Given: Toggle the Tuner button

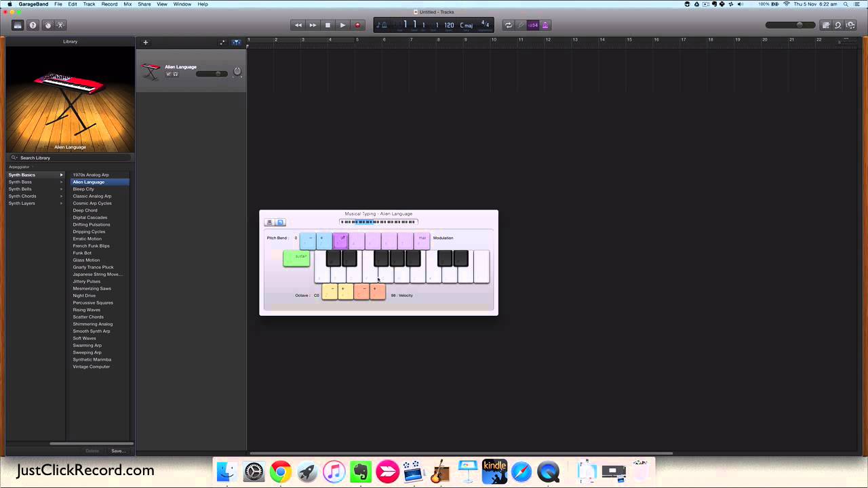Looking at the screenshot, I should pos(521,25).
